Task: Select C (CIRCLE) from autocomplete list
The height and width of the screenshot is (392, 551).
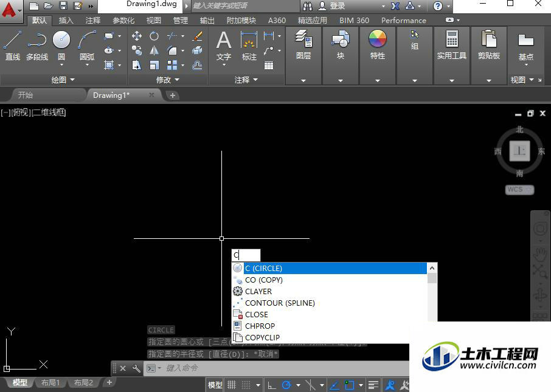Action: [x=329, y=268]
